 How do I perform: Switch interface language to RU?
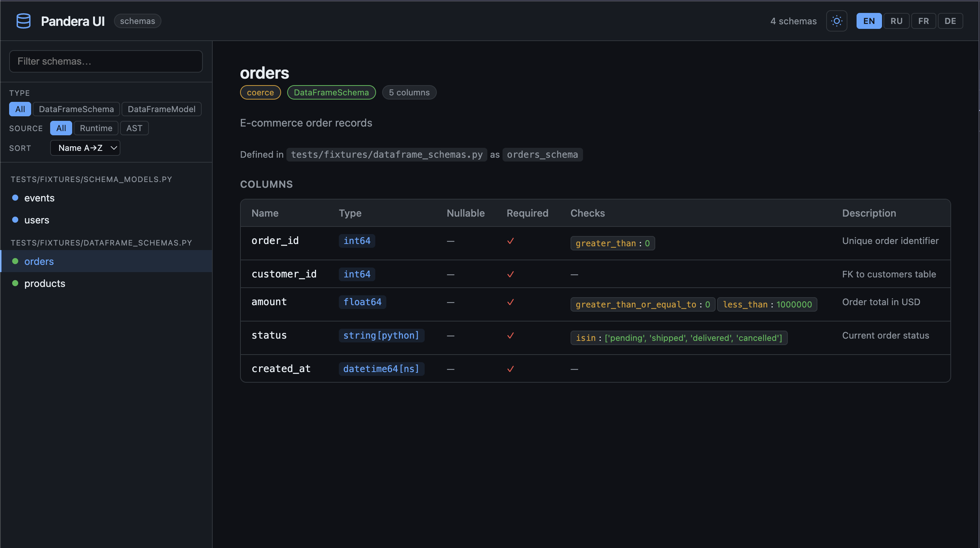point(896,21)
